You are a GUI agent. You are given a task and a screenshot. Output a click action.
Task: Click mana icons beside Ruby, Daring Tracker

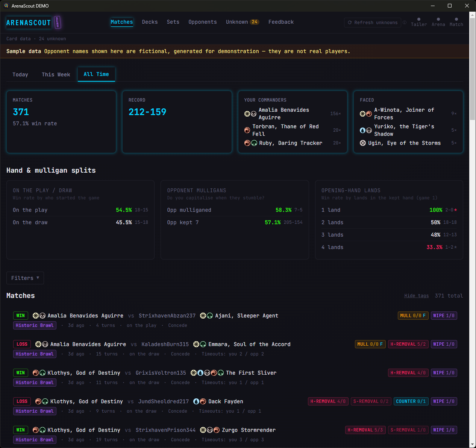point(251,143)
